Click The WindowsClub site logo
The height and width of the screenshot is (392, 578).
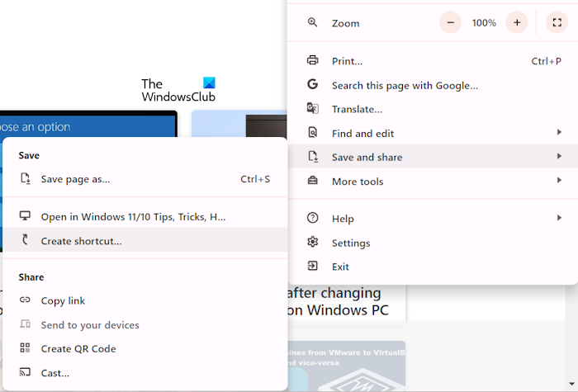pos(178,90)
